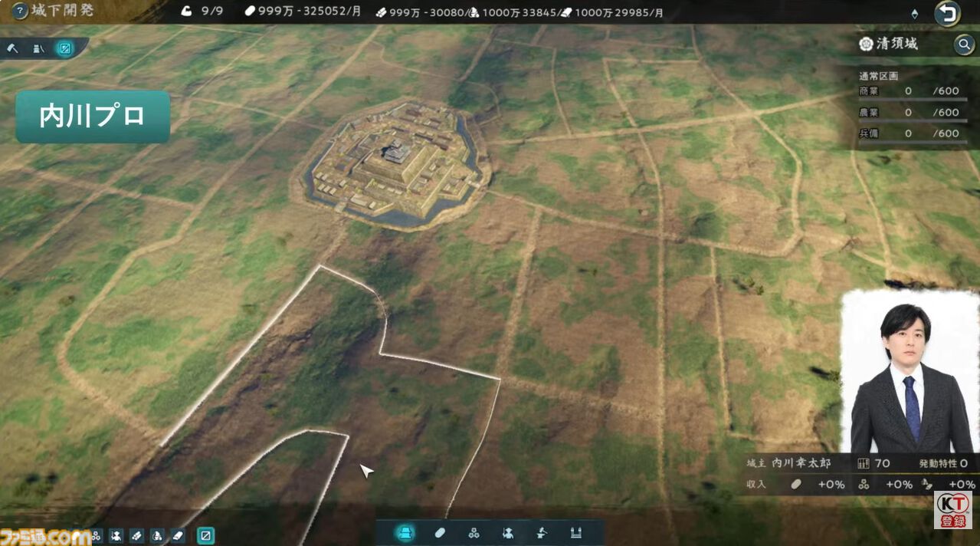Click the 清須城 castle name header
Image resolution: width=980 pixels, height=546 pixels.
click(x=898, y=44)
